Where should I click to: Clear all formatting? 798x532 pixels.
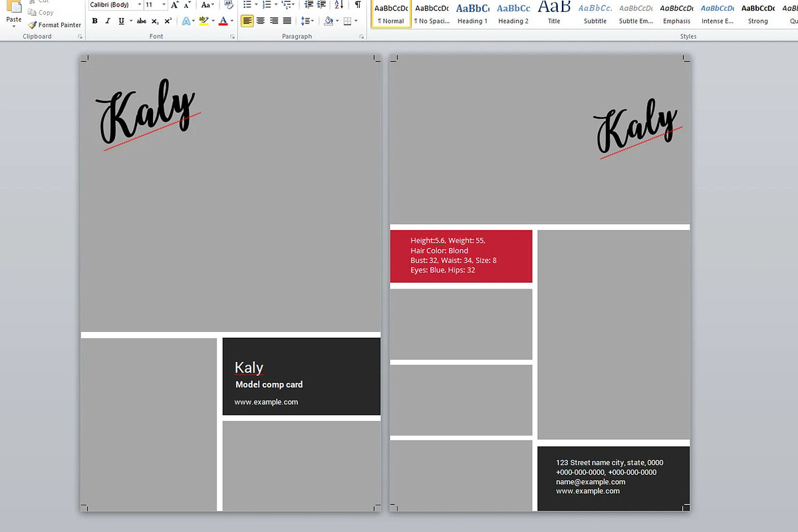coord(228,5)
